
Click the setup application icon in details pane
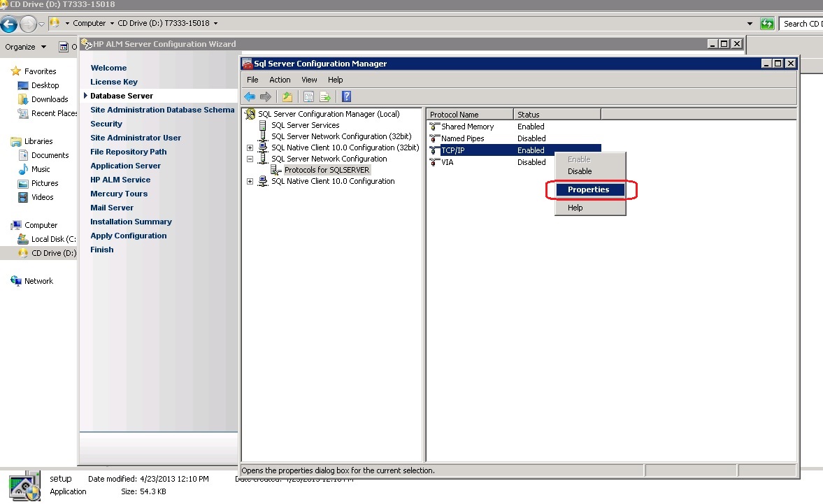click(24, 486)
